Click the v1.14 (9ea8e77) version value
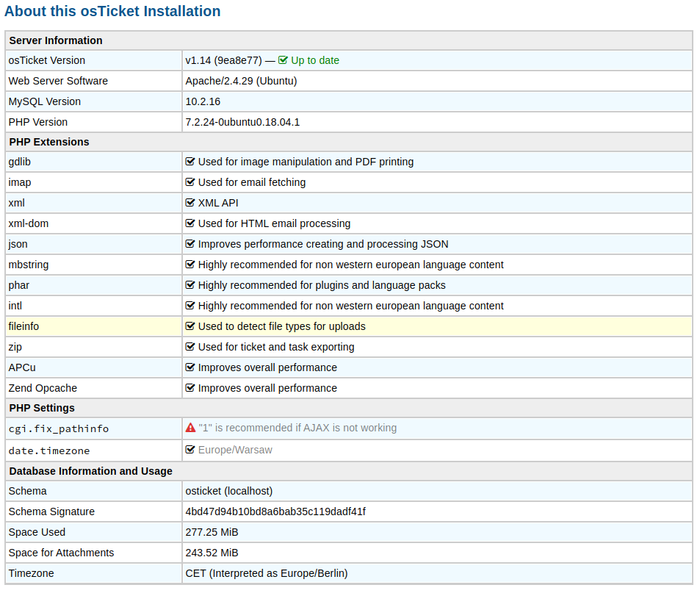Image resolution: width=700 pixels, height=596 pixels. (223, 60)
